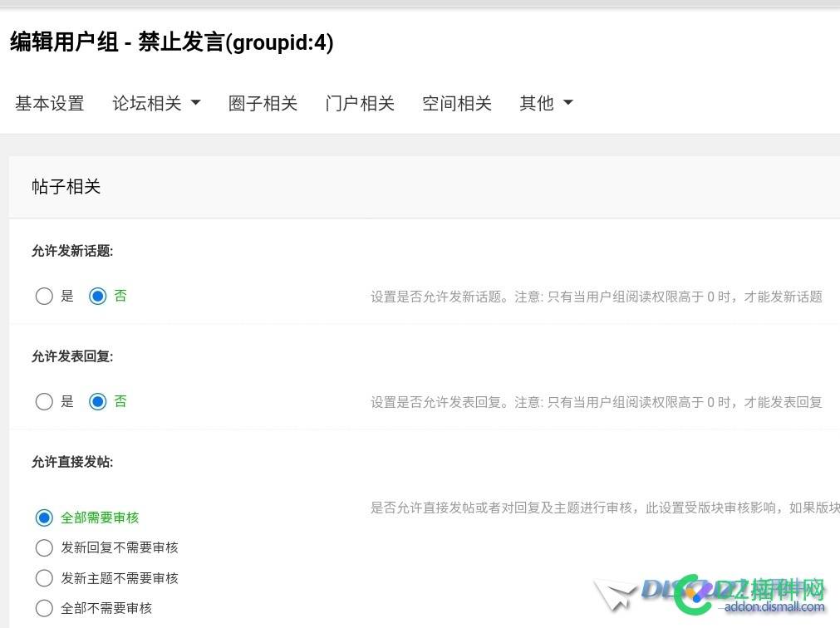Open the 门户相关 settings section
840x628 pixels.
click(359, 102)
